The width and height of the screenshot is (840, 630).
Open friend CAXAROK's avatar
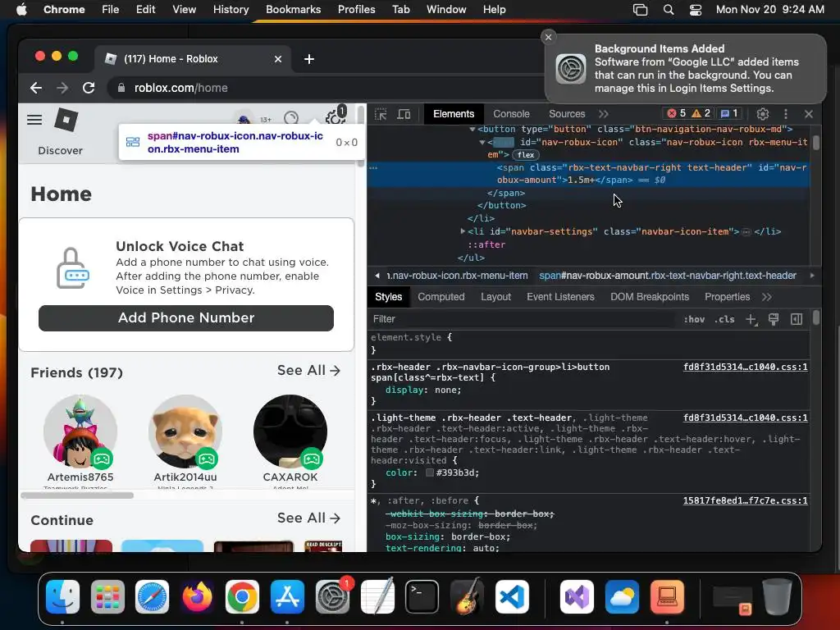290,431
